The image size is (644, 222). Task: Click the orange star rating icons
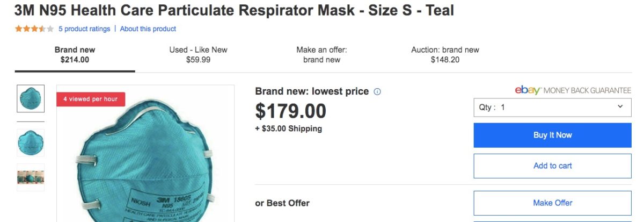click(x=34, y=29)
